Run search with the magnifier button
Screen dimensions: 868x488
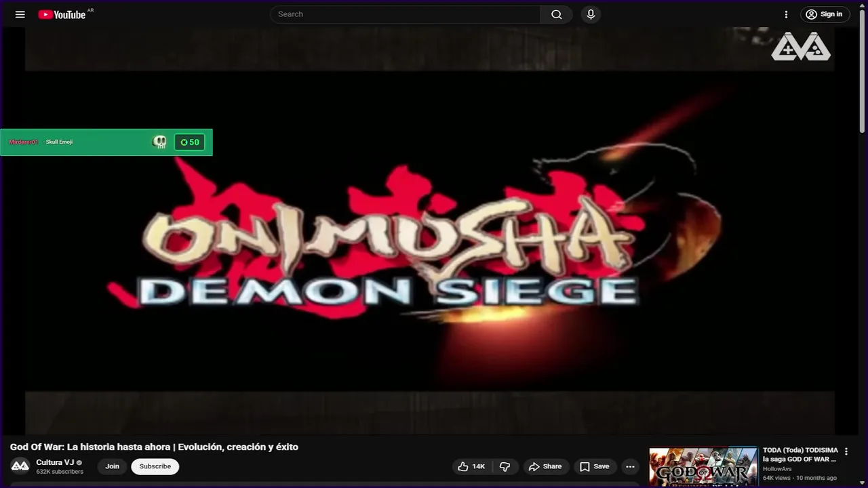click(557, 14)
